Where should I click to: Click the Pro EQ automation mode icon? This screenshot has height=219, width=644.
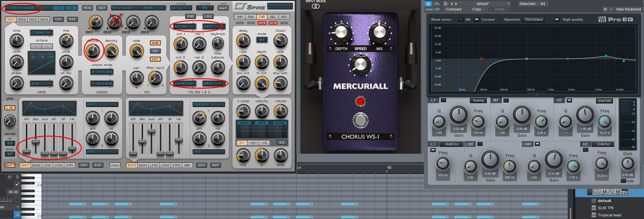[437, 4]
